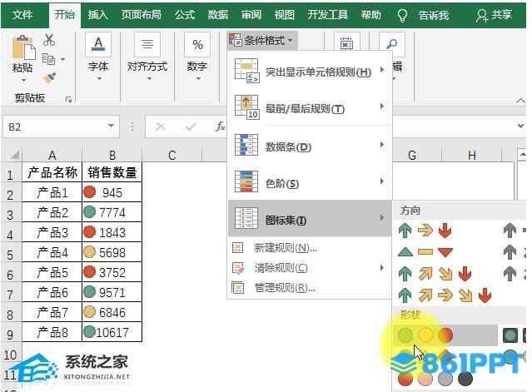
Task: Click 管理规则 menu entry
Action: coord(310,288)
